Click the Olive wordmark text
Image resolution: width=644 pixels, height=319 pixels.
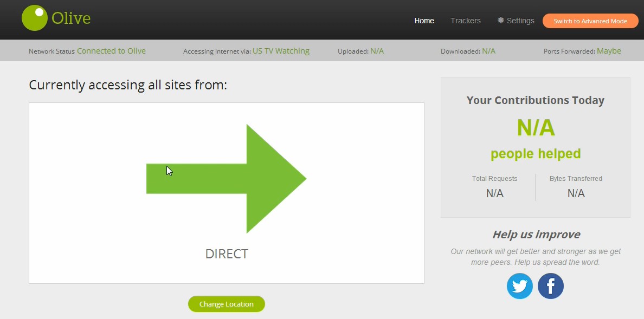(71, 18)
